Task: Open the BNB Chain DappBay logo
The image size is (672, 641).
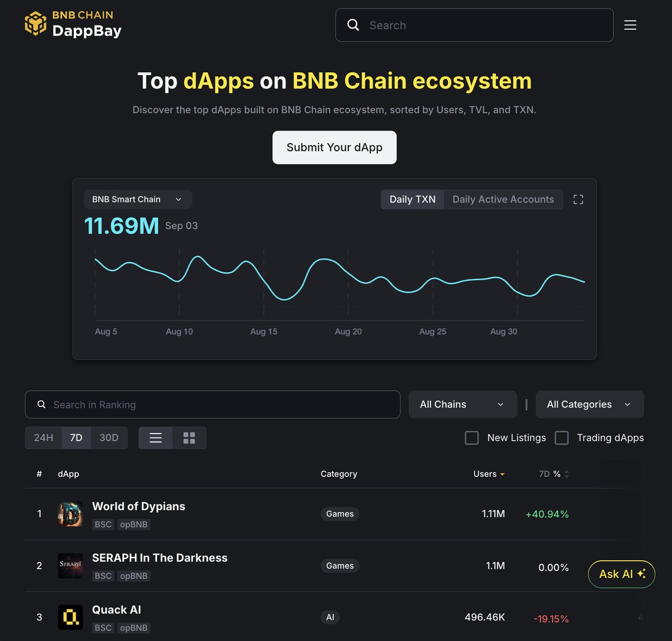Action: 73,24
